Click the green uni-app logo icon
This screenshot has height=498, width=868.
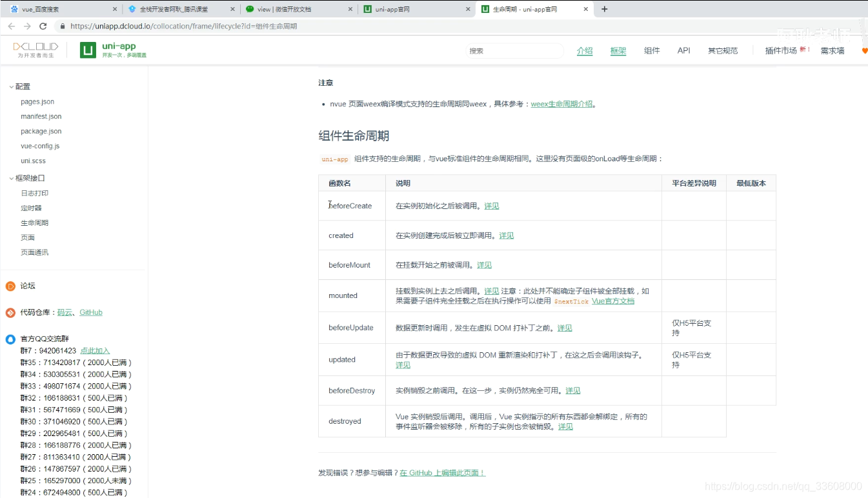point(87,50)
